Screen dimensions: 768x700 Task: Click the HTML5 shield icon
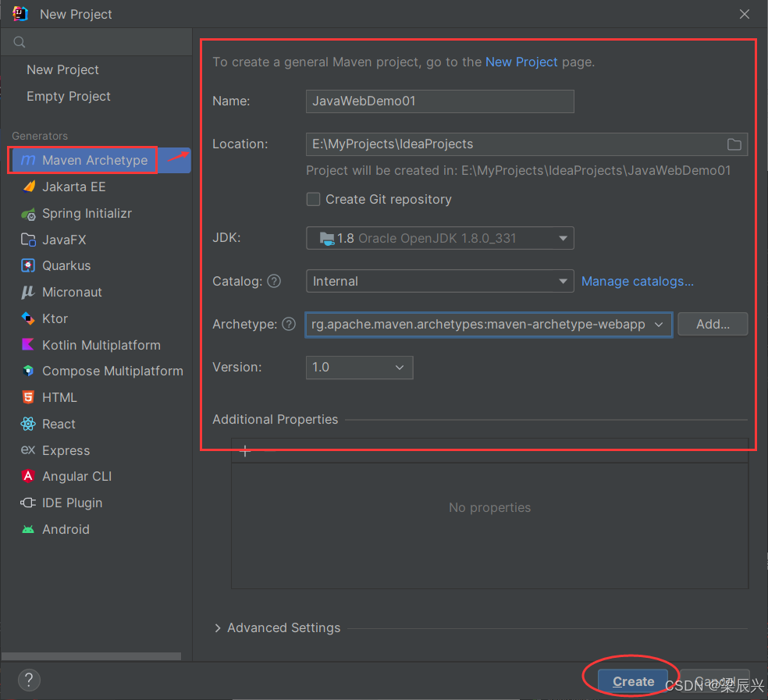pyautogui.click(x=28, y=397)
